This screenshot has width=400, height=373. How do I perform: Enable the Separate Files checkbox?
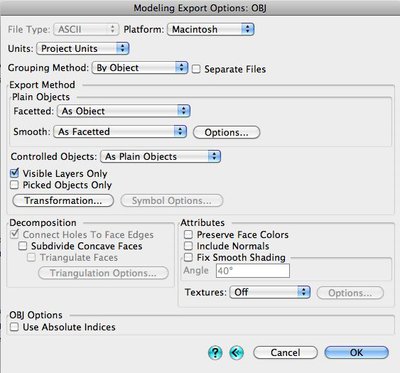(196, 69)
